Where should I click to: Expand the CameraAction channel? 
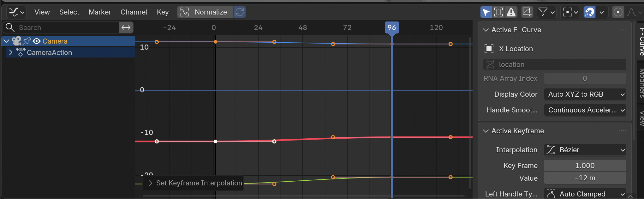(x=11, y=52)
